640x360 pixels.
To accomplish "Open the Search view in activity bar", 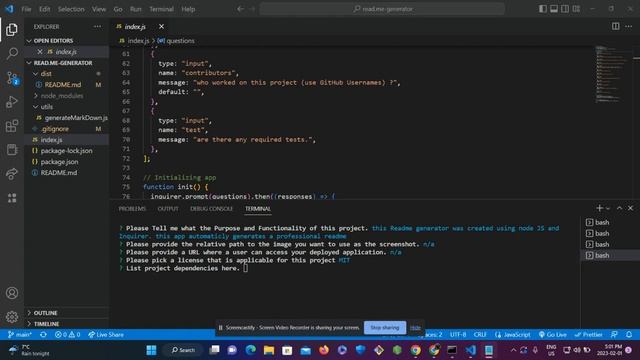I will pyautogui.click(x=12, y=53).
